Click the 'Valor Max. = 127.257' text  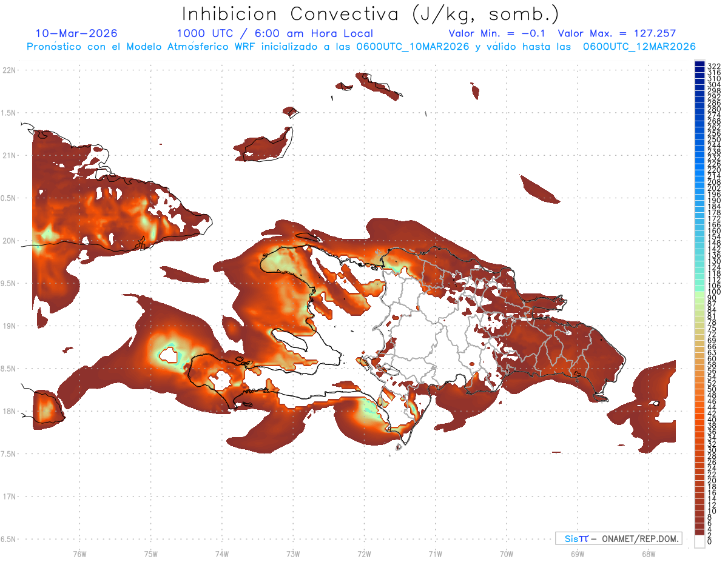(616, 33)
